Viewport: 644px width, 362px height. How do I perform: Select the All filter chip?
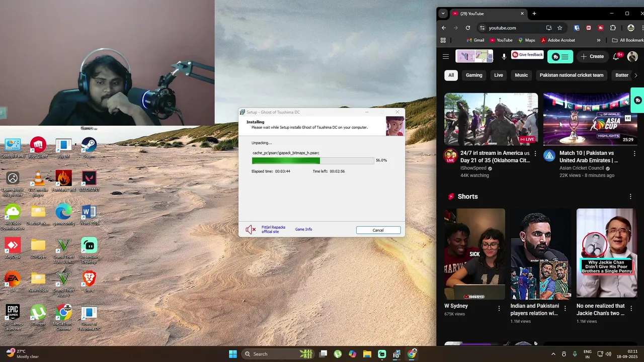(451, 75)
